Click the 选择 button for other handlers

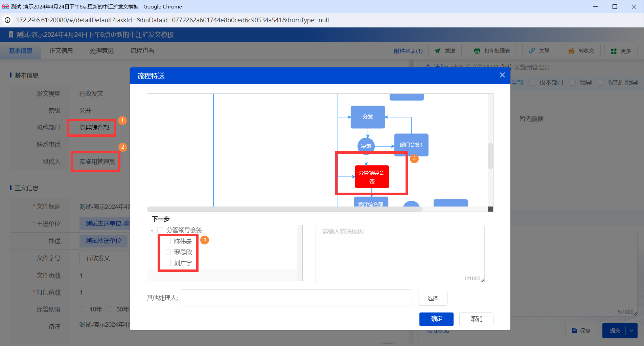pos(433,298)
